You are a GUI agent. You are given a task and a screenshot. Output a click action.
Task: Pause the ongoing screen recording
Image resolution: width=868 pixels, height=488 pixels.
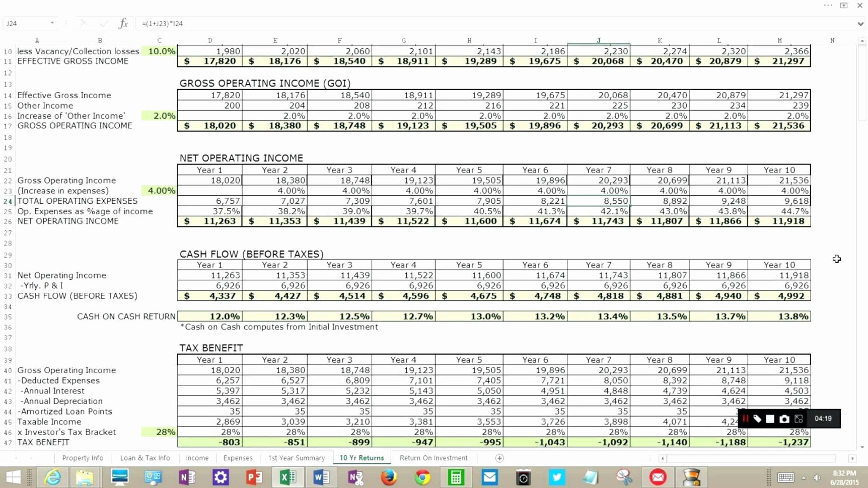[746, 418]
